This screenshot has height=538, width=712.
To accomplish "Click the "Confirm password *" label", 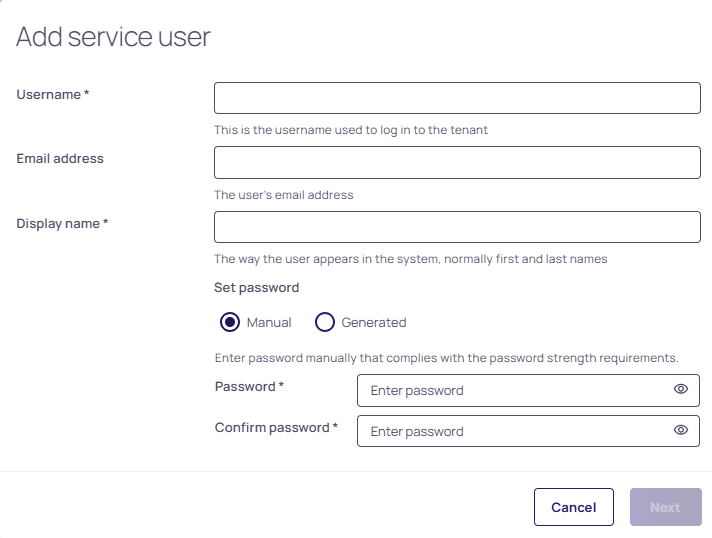I will click(x=276, y=427).
